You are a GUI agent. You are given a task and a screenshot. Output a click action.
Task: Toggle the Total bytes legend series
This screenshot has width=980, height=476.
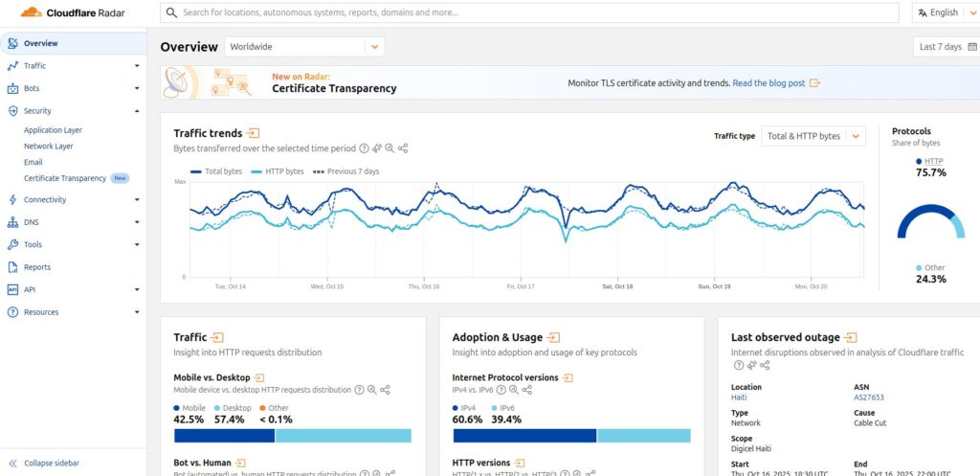click(215, 171)
